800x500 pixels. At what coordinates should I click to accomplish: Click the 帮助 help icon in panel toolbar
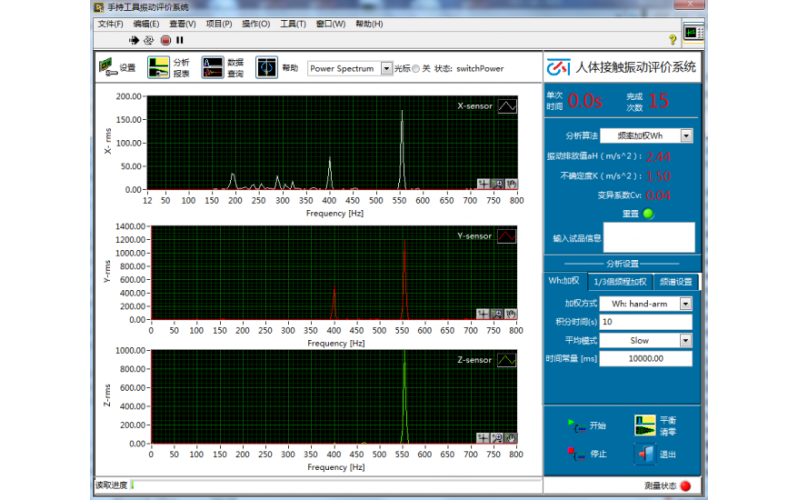click(x=266, y=67)
